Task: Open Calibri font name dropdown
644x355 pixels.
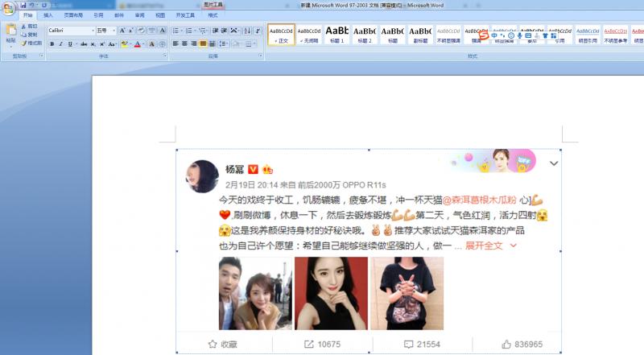Action: (x=93, y=31)
